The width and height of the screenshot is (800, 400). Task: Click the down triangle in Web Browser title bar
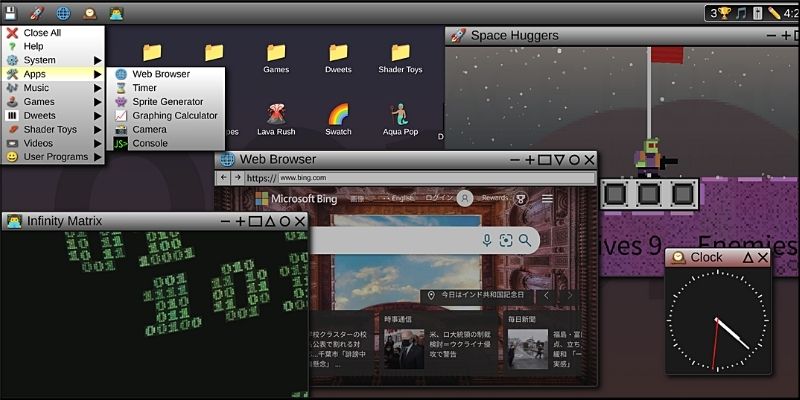[559, 160]
